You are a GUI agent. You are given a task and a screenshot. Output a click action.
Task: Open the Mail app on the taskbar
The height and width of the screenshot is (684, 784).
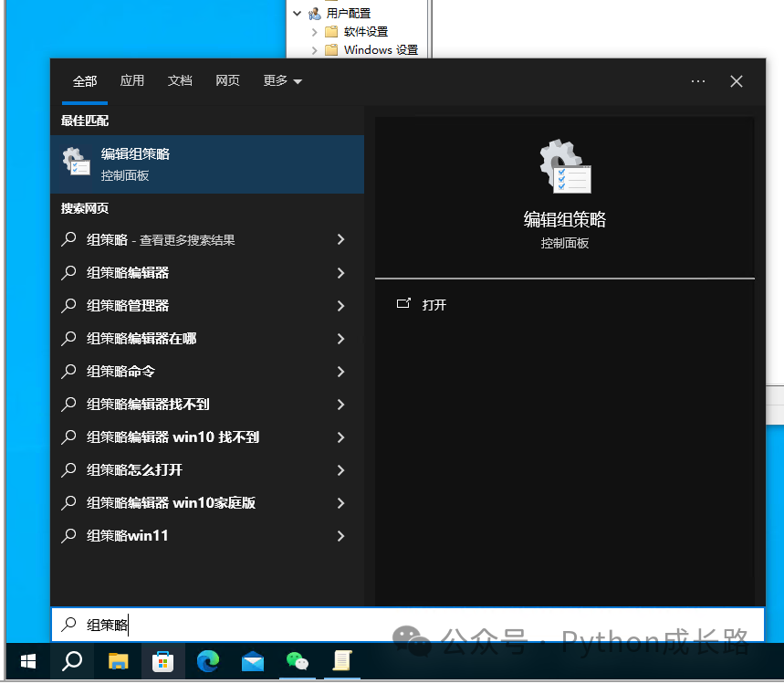click(x=253, y=661)
